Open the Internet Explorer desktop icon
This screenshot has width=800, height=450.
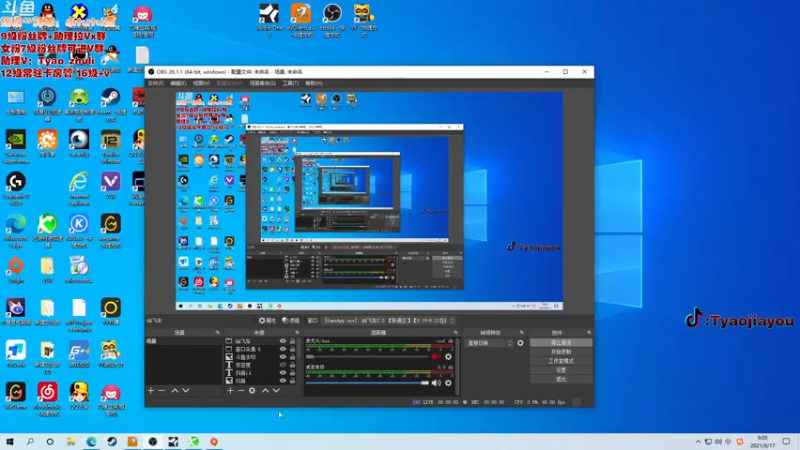(x=79, y=189)
